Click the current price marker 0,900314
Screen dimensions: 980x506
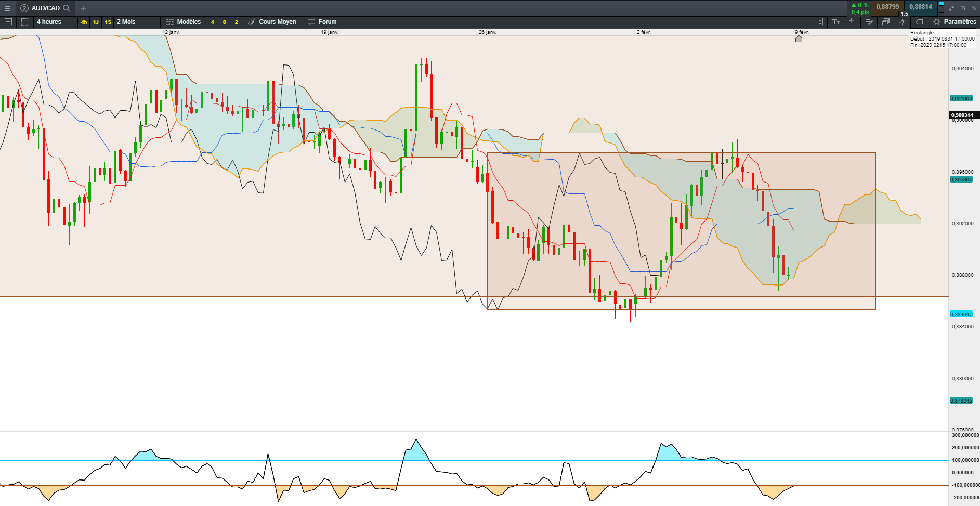click(x=964, y=115)
